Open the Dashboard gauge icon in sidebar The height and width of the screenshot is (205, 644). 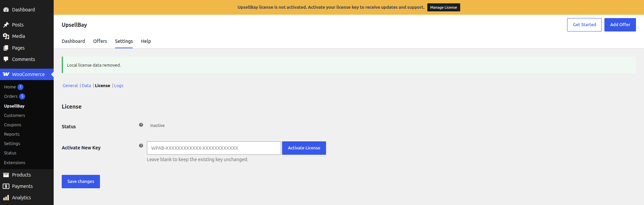[6, 10]
